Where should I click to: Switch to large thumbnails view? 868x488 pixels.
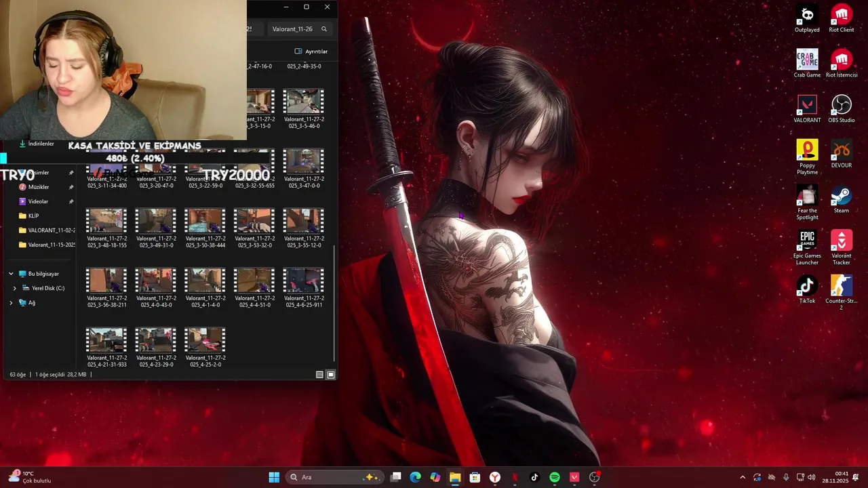click(331, 375)
